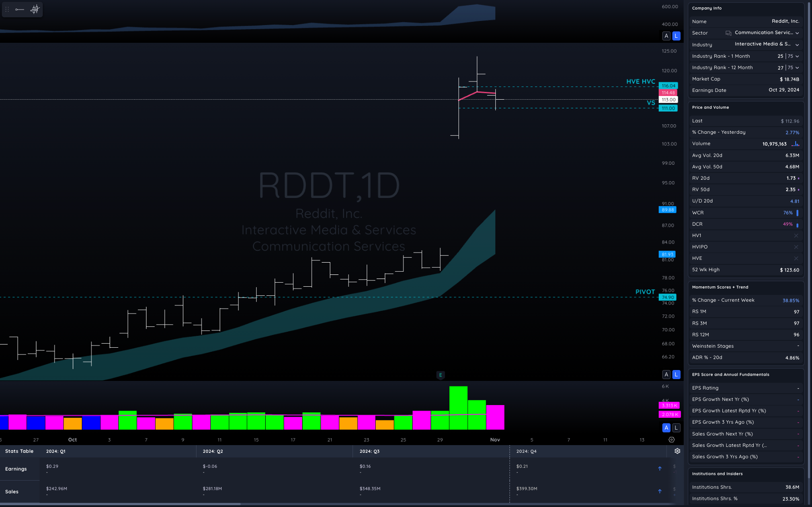This screenshot has width=812, height=507.
Task: Click the Market Cap $18.74B value
Action: click(x=789, y=79)
